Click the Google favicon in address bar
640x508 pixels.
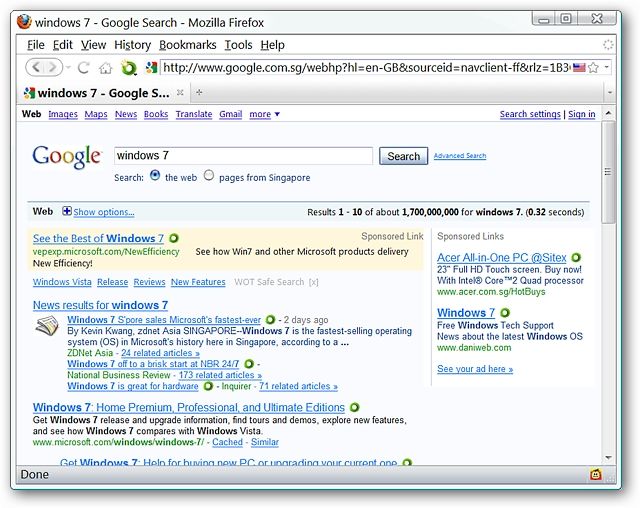coord(151,67)
